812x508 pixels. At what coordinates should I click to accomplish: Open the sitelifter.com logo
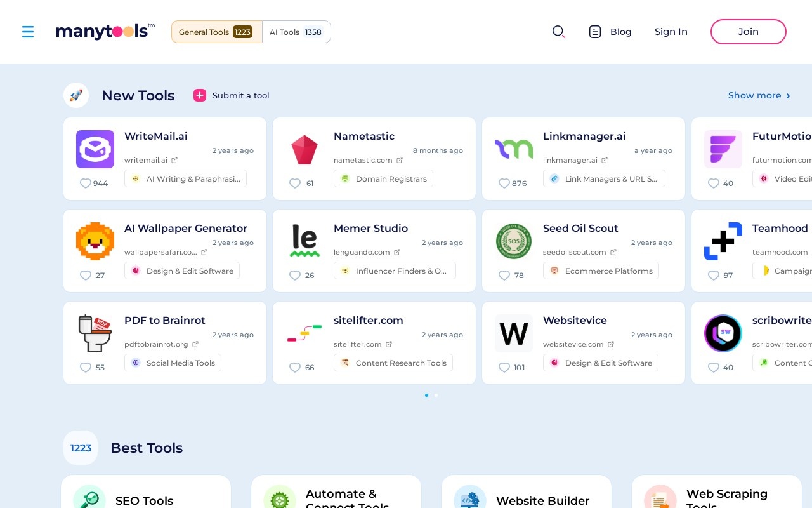coord(304,333)
